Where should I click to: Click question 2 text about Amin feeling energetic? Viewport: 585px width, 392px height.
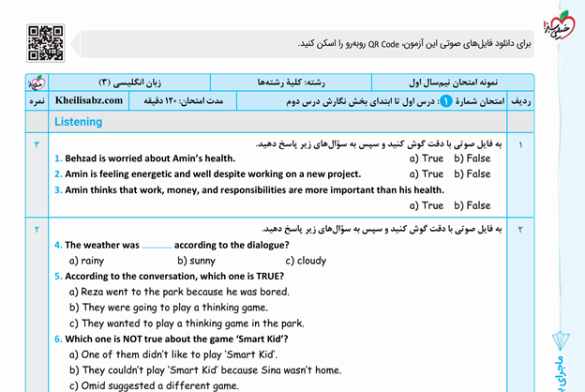point(208,174)
